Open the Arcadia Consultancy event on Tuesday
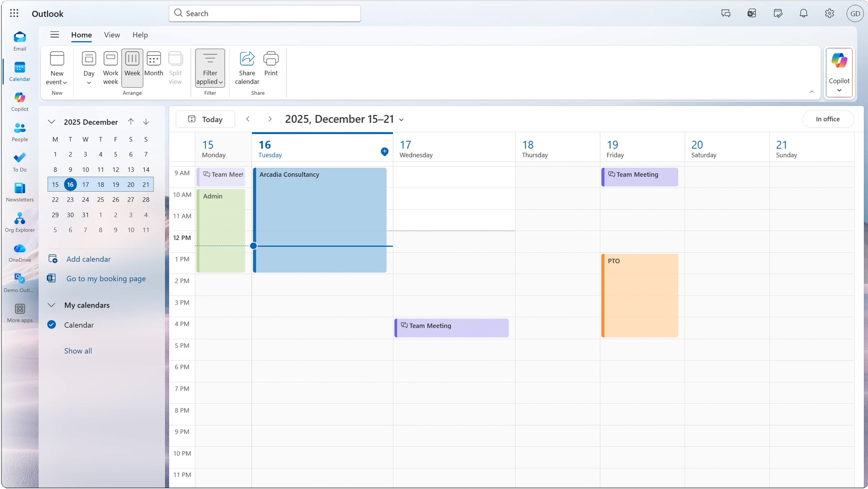Viewport: 868px width, 489px height. pyautogui.click(x=320, y=220)
